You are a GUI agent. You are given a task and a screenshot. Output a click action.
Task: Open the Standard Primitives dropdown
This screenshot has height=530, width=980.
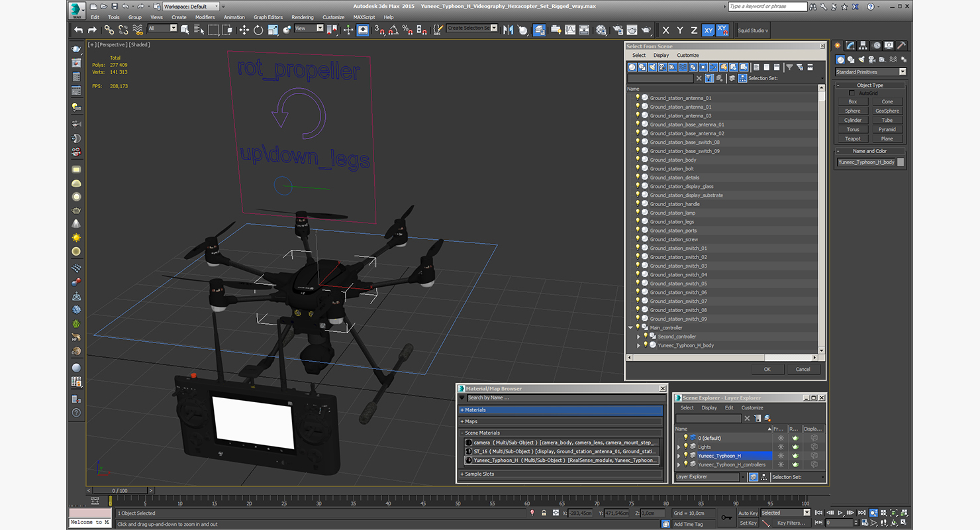(870, 72)
